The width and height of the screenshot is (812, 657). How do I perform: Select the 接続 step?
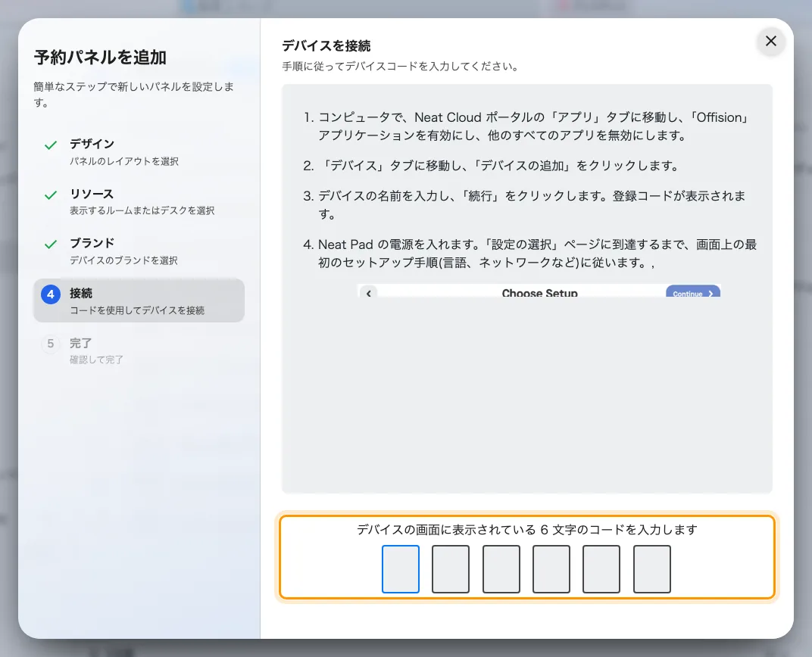pyautogui.click(x=139, y=300)
